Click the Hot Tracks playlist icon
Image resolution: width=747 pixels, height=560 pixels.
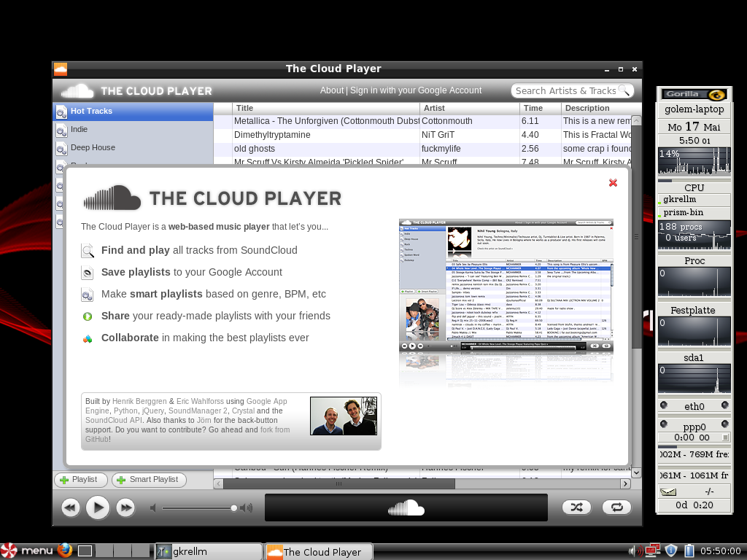coord(60,111)
